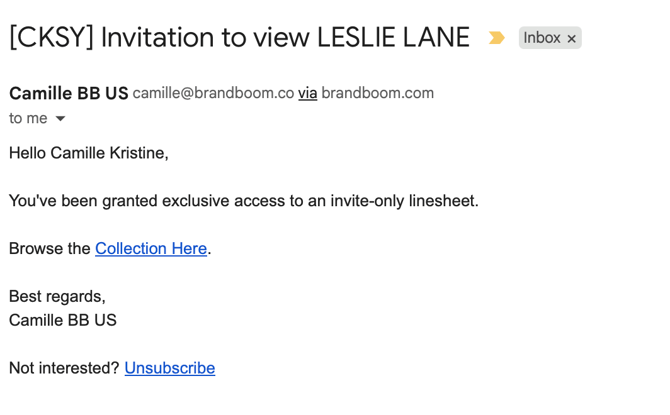The width and height of the screenshot is (670, 415).
Task: Remove the Inbox label with its X
Action: (x=572, y=39)
